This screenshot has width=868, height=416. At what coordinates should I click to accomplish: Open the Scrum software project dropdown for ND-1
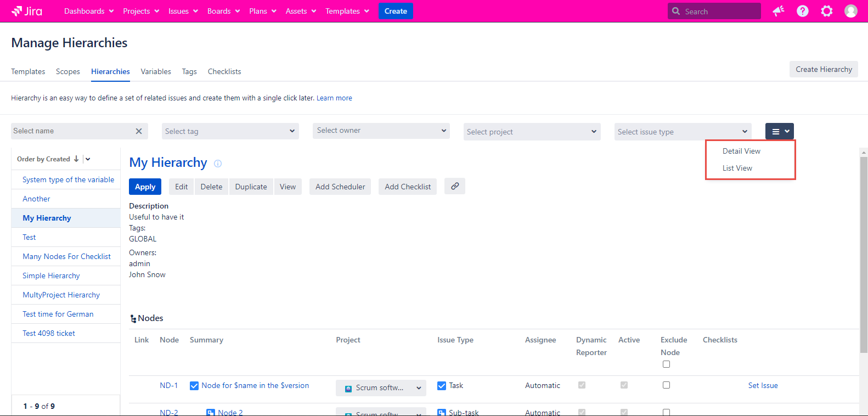click(381, 388)
